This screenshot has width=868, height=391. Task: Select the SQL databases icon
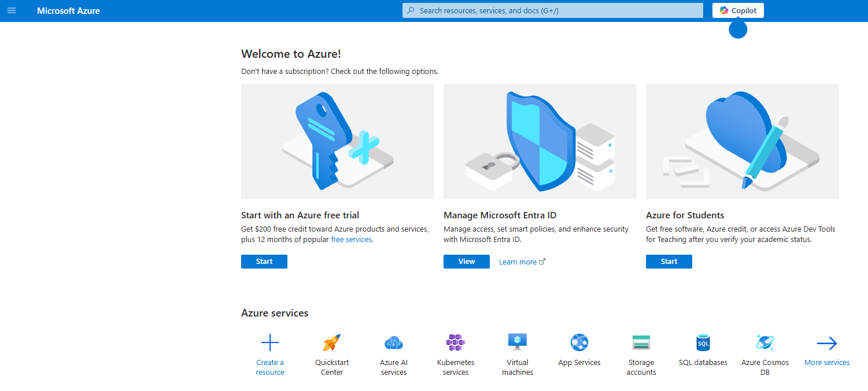click(703, 342)
